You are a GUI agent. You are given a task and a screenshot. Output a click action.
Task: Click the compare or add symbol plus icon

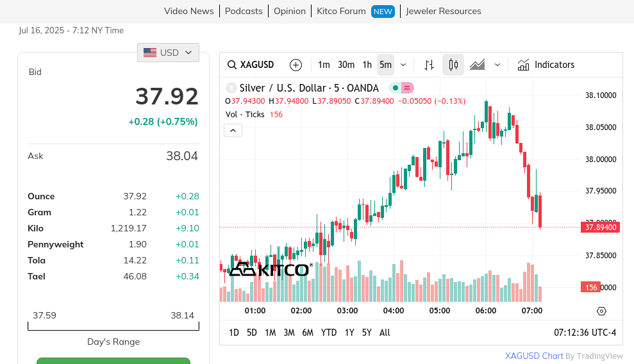coord(296,65)
